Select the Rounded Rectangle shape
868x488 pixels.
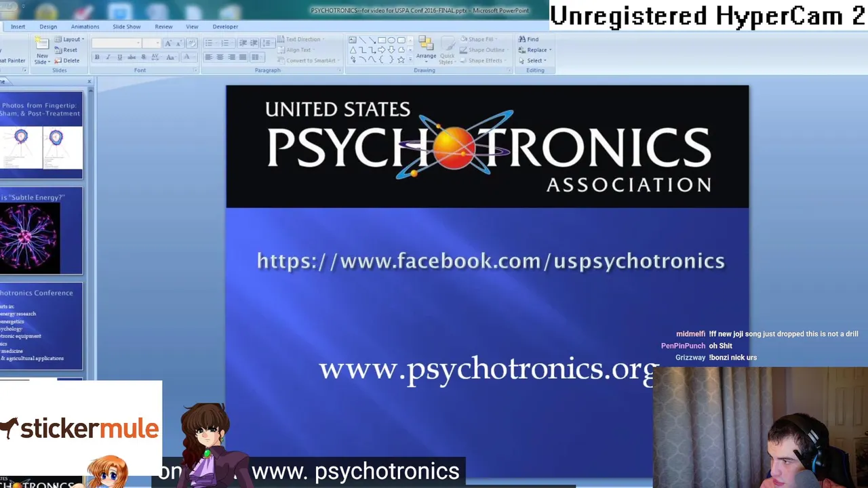pos(401,40)
